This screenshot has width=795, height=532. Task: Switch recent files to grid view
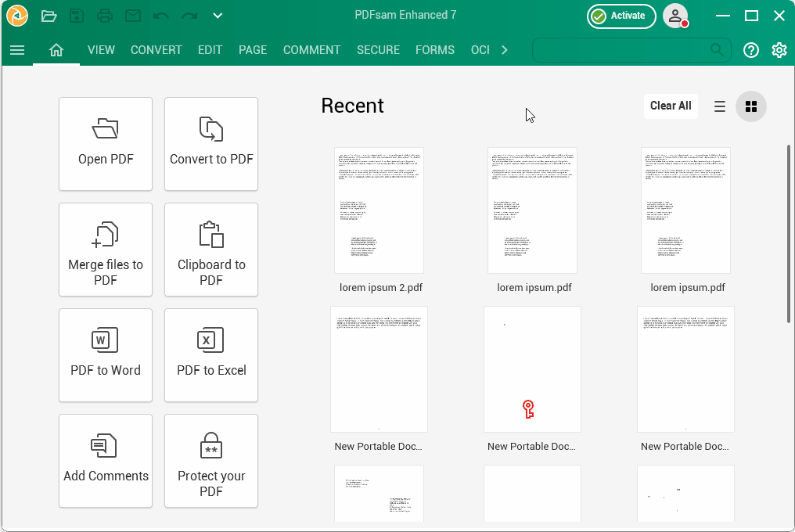[751, 106]
